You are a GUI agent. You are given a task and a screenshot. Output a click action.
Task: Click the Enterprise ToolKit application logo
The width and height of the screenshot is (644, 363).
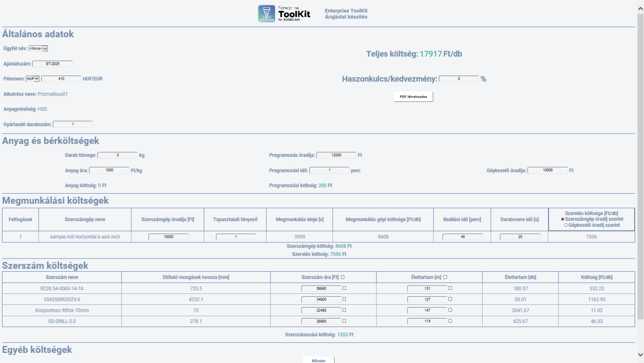266,13
